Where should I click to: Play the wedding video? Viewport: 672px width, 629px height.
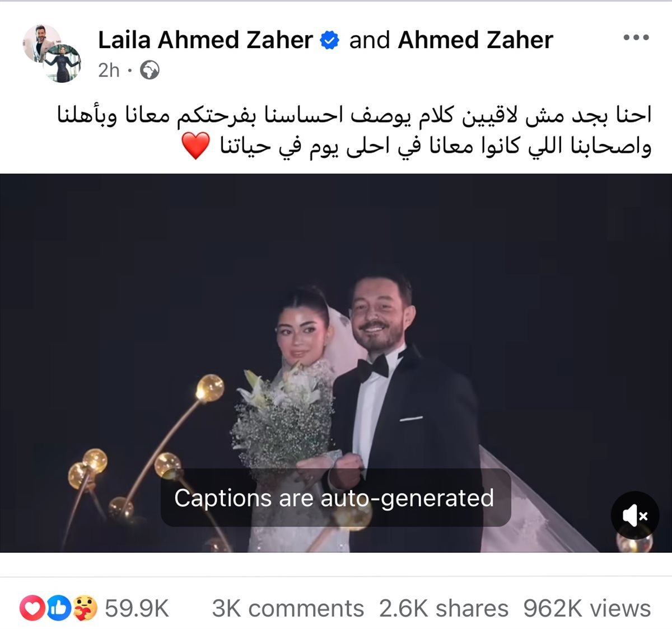pos(336,363)
